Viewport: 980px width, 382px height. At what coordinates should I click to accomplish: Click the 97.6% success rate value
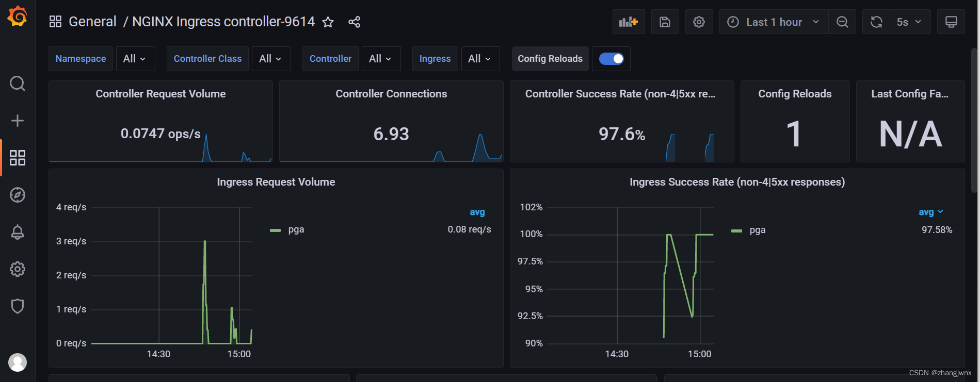click(x=622, y=134)
